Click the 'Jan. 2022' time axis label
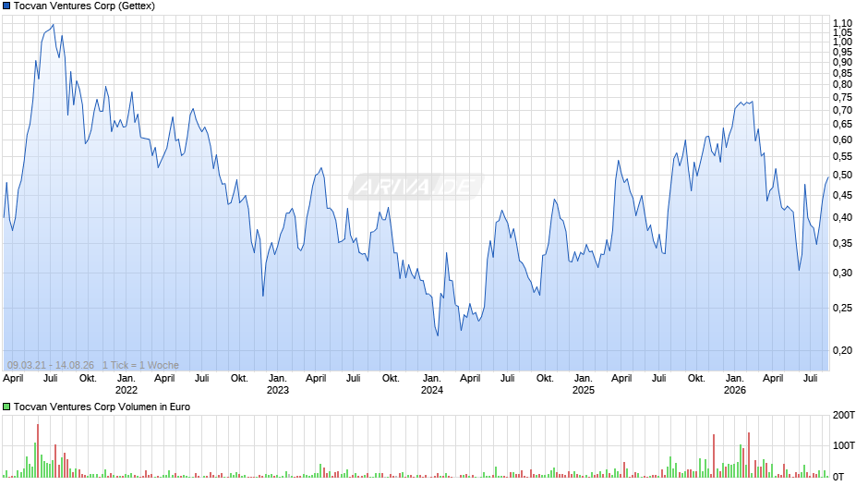The width and height of the screenshot is (868, 486). pyautogui.click(x=127, y=384)
